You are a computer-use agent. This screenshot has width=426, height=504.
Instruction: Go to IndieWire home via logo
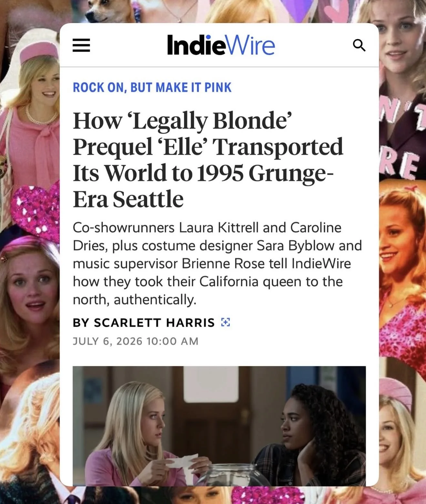pos(221,45)
